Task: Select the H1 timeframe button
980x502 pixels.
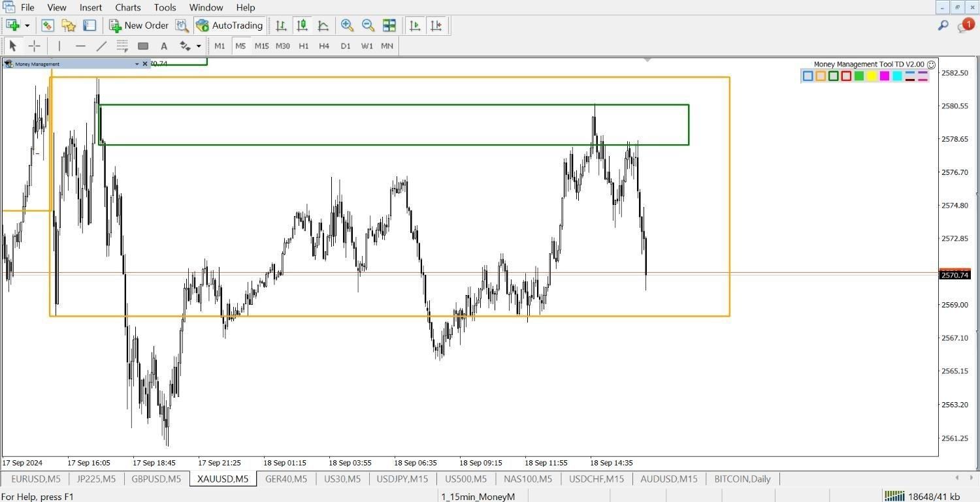Action: point(303,46)
